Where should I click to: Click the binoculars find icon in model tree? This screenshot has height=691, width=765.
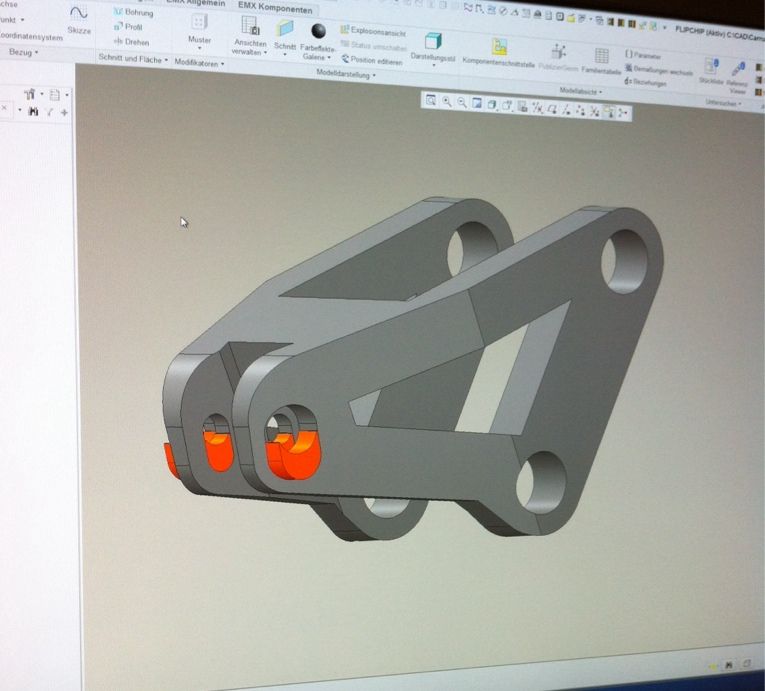[x=33, y=111]
